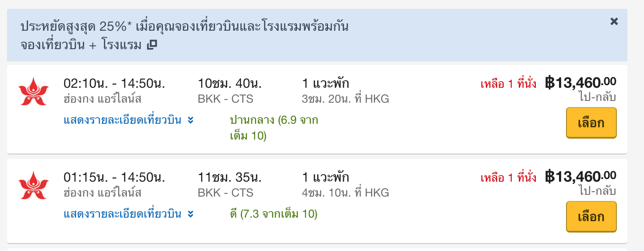Click Hong Kong Airlines logo on first flight
This screenshot has height=251, width=644.
[33, 91]
